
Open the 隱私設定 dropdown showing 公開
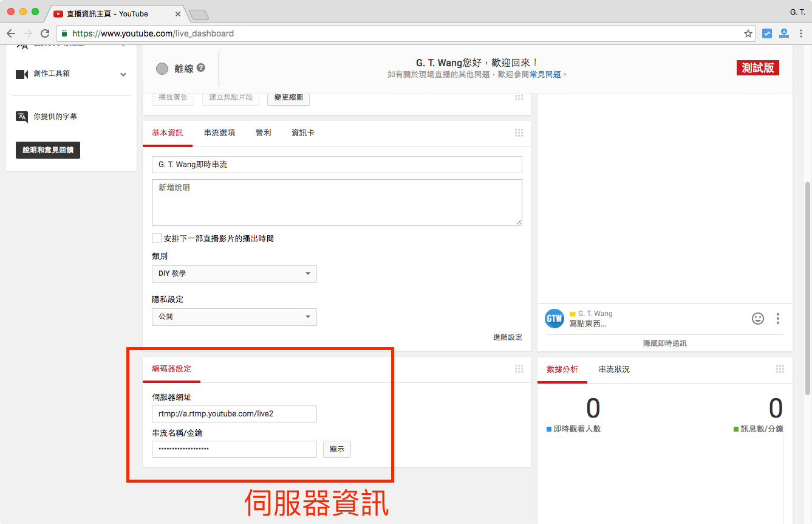[x=234, y=317]
